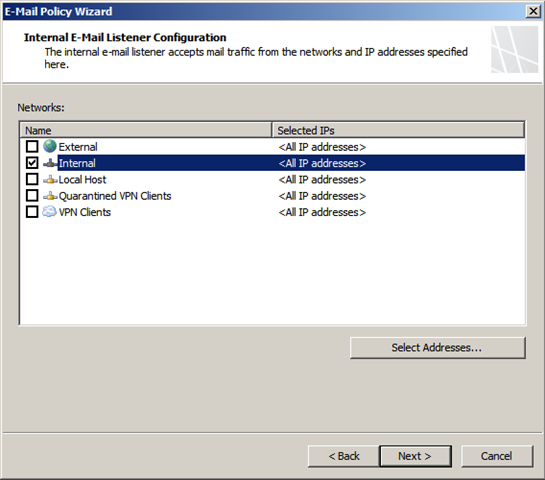Screen dimensions: 545x480
Task: Enable the External network checkbox
Action: (32, 146)
